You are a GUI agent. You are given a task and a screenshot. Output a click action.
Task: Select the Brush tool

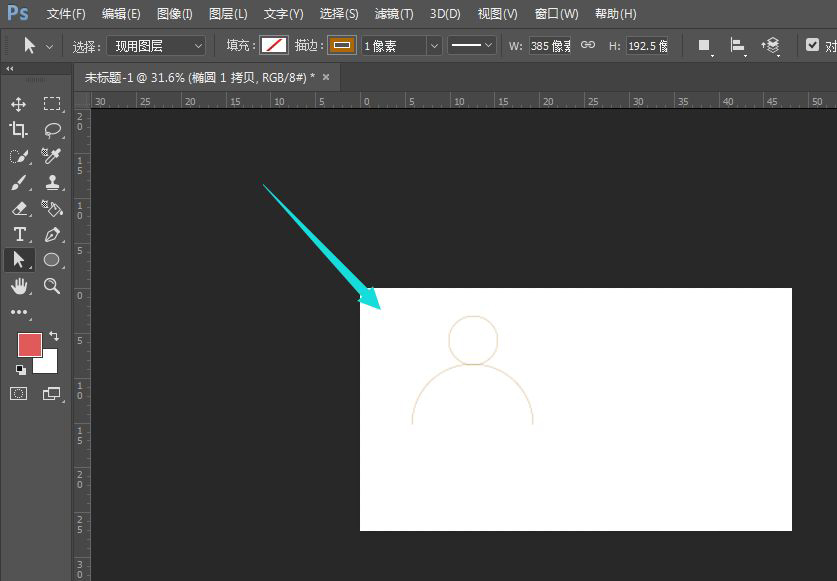click(19, 182)
